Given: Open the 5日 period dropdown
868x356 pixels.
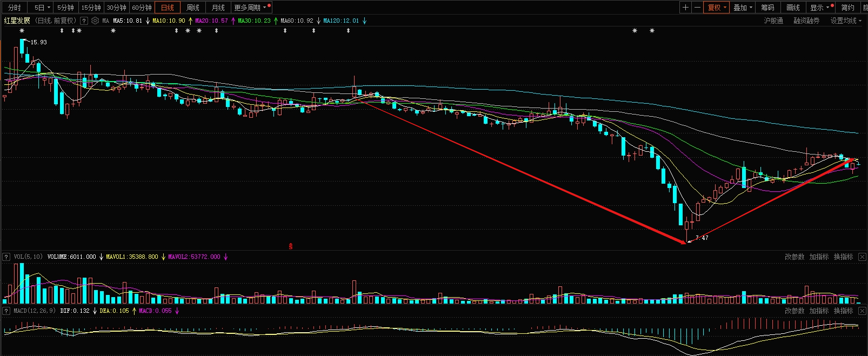Looking at the screenshot, I should 42,8.
